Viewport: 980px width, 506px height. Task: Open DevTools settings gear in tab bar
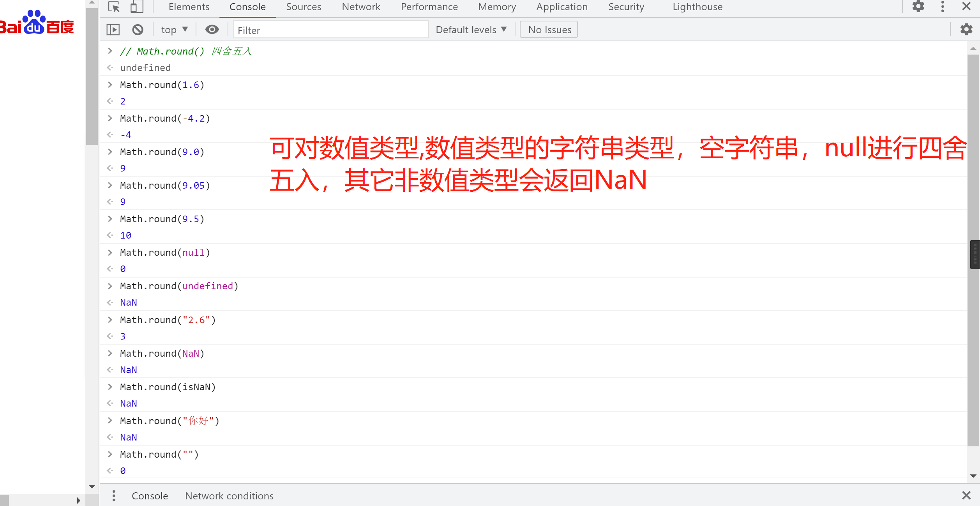[x=918, y=7]
